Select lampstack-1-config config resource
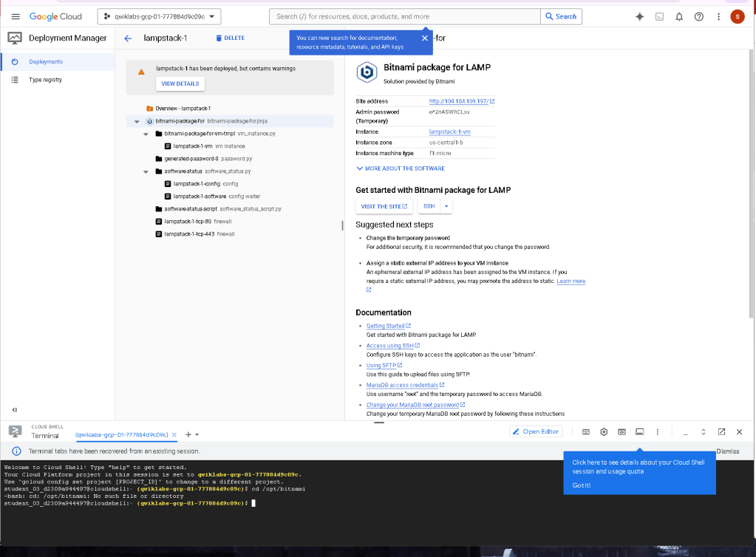This screenshot has height=557, width=756. 202,184
